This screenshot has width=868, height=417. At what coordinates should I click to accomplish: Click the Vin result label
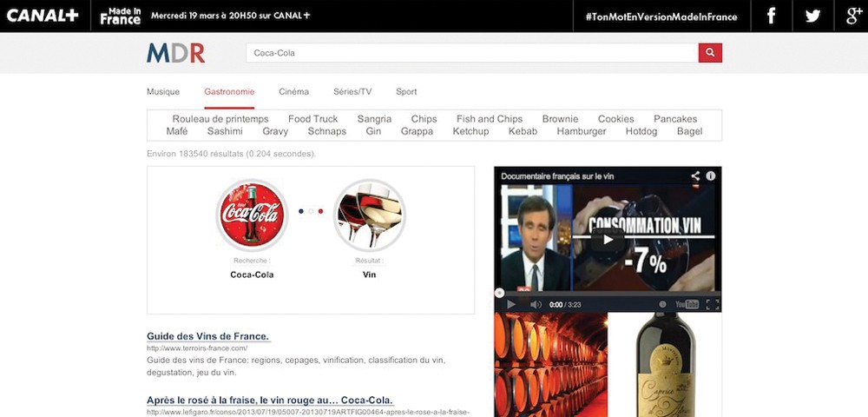[369, 275]
